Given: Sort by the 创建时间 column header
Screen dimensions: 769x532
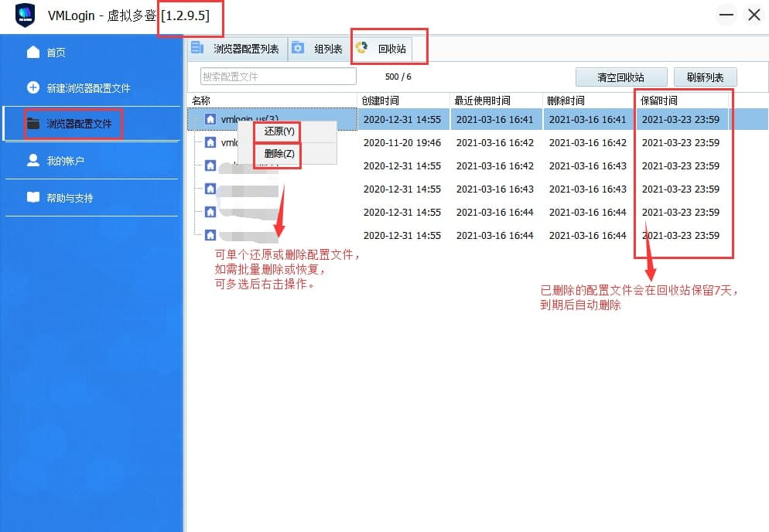Looking at the screenshot, I should (403, 101).
